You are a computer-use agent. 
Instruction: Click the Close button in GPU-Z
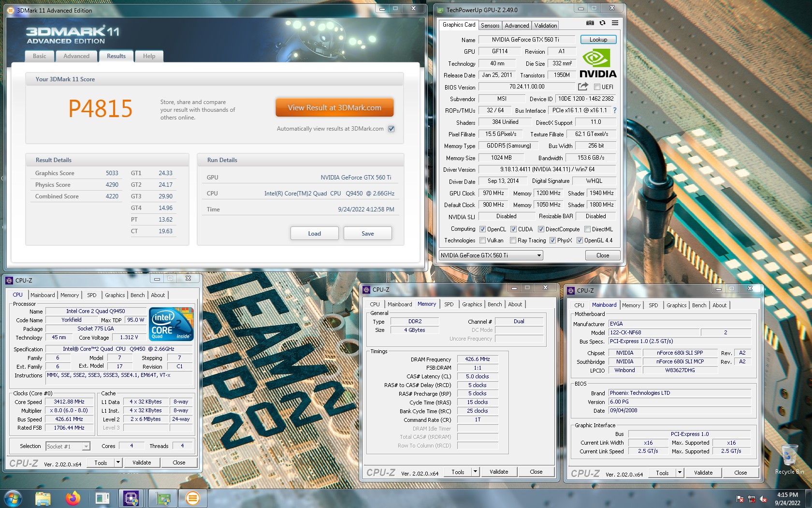[x=603, y=255]
